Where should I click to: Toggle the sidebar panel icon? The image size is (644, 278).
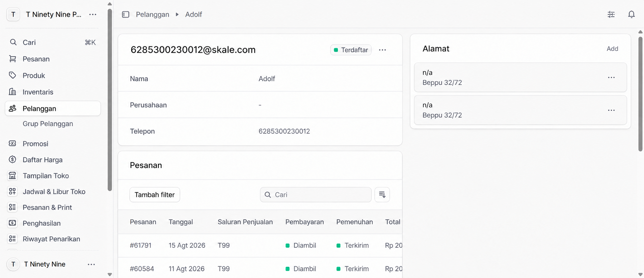126,15
